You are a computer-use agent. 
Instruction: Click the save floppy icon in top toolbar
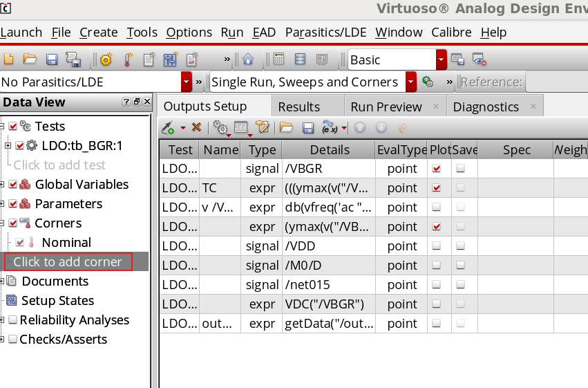pyautogui.click(x=51, y=59)
